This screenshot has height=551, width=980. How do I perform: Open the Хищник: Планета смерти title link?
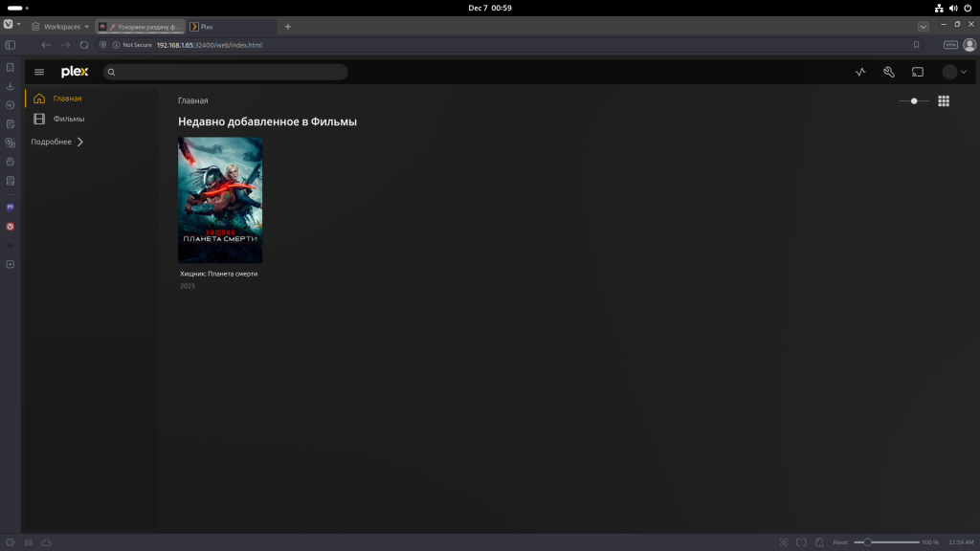(x=218, y=274)
